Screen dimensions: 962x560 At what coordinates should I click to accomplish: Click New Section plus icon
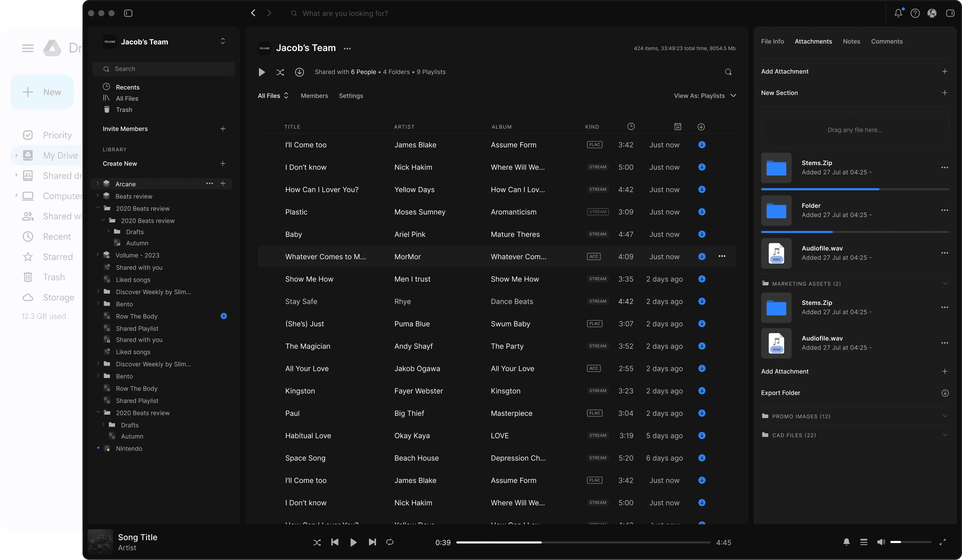[945, 93]
